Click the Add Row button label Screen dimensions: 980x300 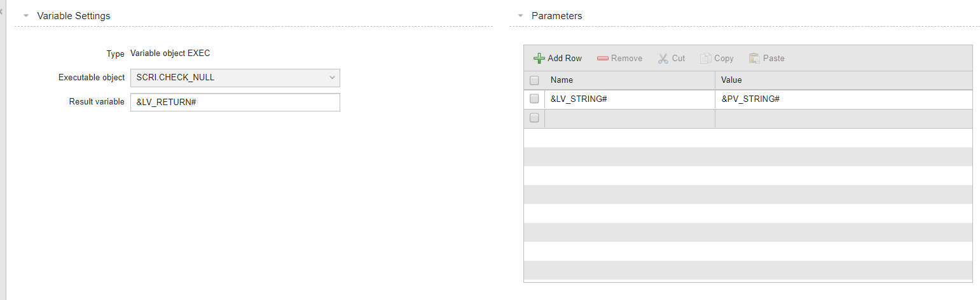565,58
